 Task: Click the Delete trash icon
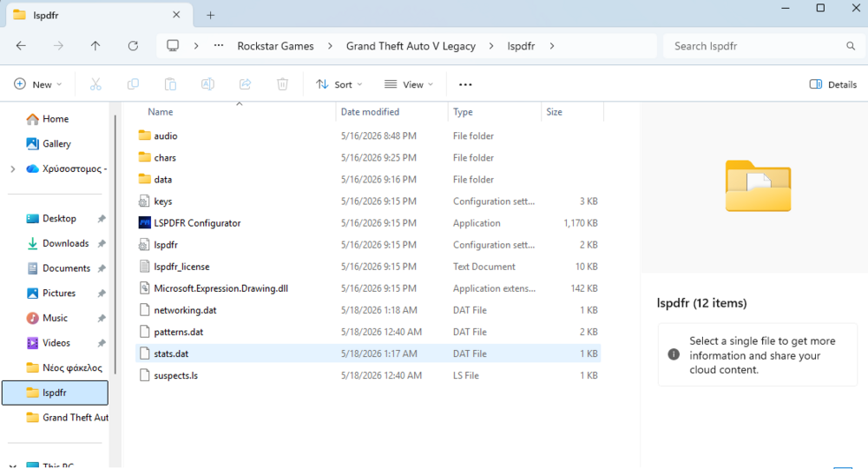[282, 84]
